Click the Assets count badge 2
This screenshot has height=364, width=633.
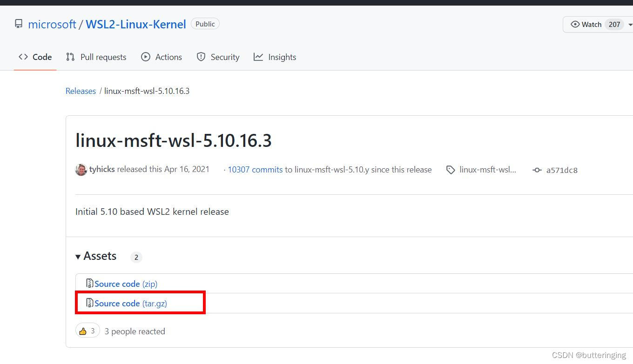click(136, 257)
